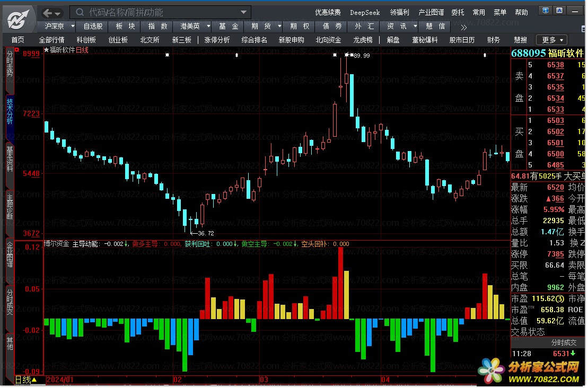
Task: Open the 龙虎榜 tab
Action: coord(363,40)
